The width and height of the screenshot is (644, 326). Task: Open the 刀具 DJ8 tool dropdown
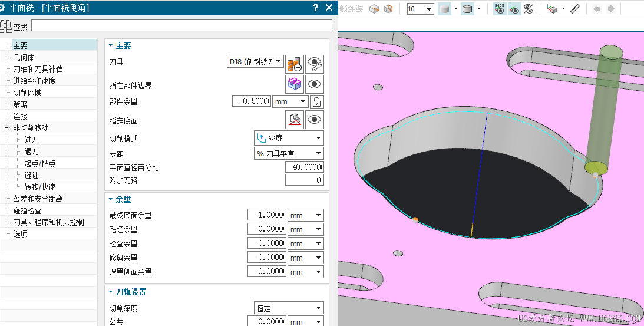[255, 62]
